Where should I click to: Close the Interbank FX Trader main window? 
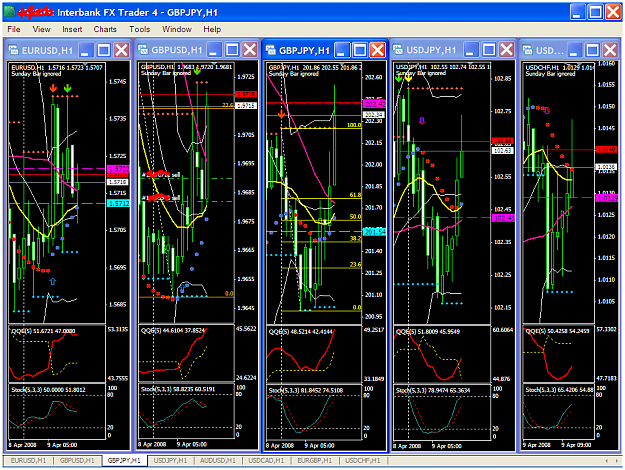pos(613,12)
